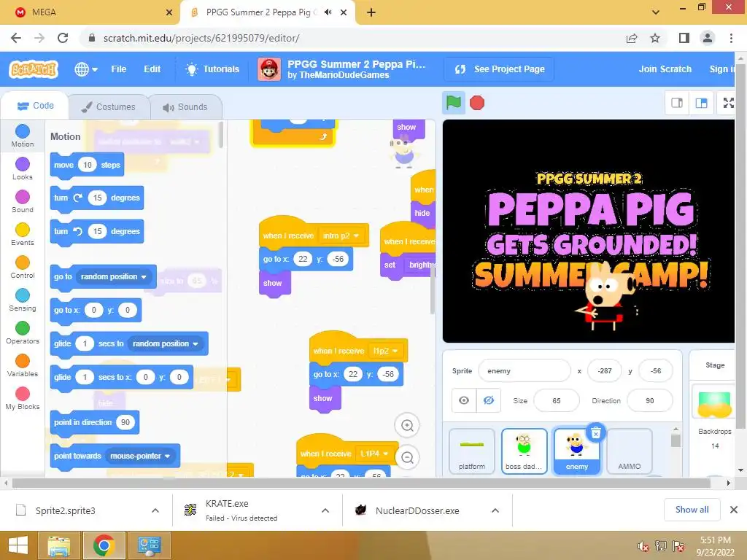Bookmark this page with star icon
The image size is (747, 560).
coord(655,38)
